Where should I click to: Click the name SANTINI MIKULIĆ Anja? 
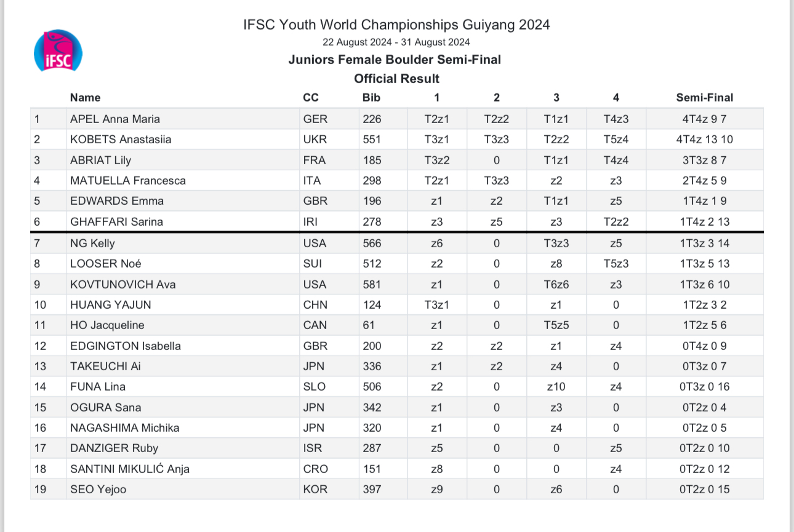pos(129,469)
